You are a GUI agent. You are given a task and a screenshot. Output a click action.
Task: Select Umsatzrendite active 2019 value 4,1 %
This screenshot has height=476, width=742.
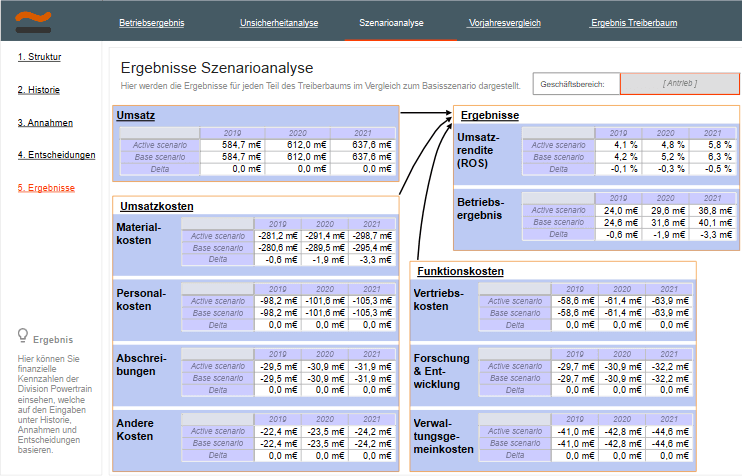coord(618,145)
